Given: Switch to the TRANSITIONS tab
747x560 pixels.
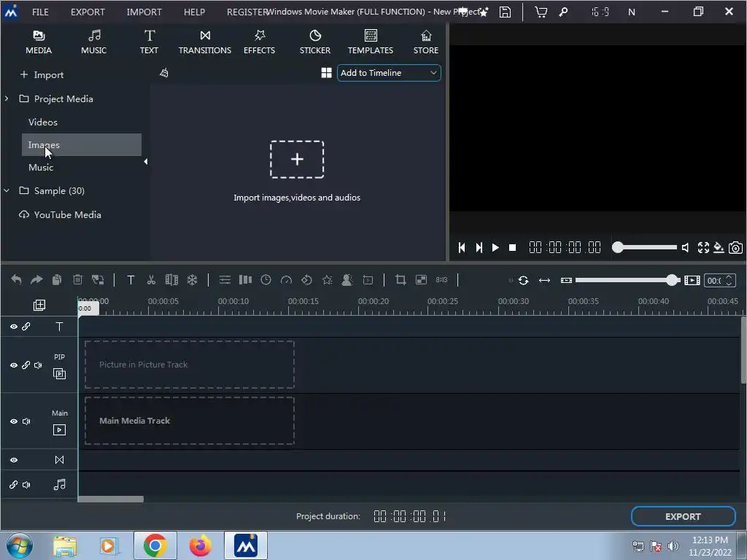Looking at the screenshot, I should pos(205,42).
